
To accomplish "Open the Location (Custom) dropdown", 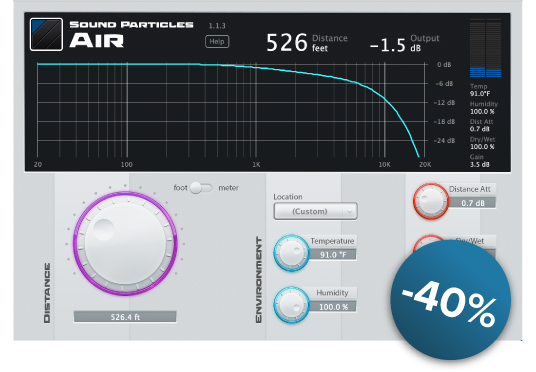I will coord(315,211).
